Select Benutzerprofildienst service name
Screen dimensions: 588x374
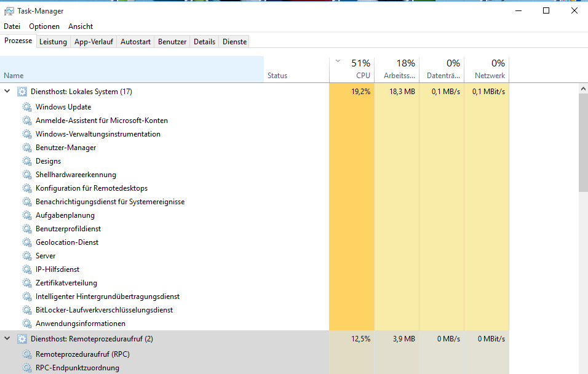tap(68, 229)
